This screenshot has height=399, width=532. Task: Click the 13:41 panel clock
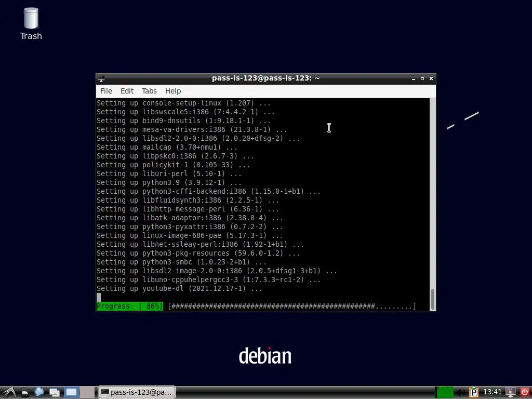pos(492,392)
